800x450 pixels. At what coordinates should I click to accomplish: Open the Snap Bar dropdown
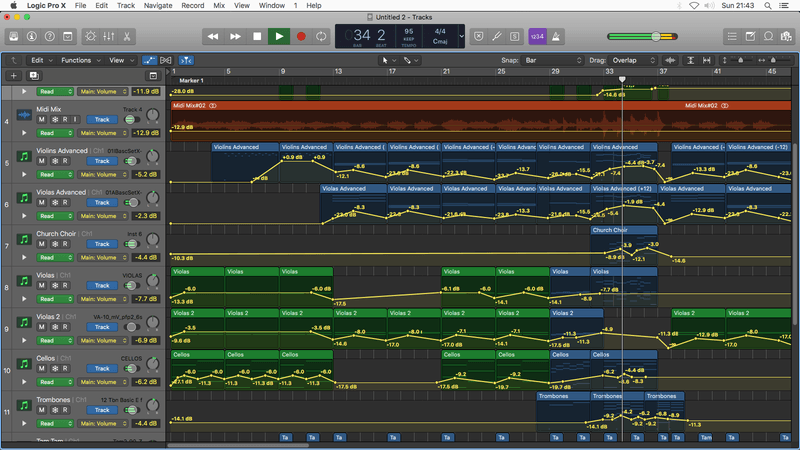[x=553, y=60]
